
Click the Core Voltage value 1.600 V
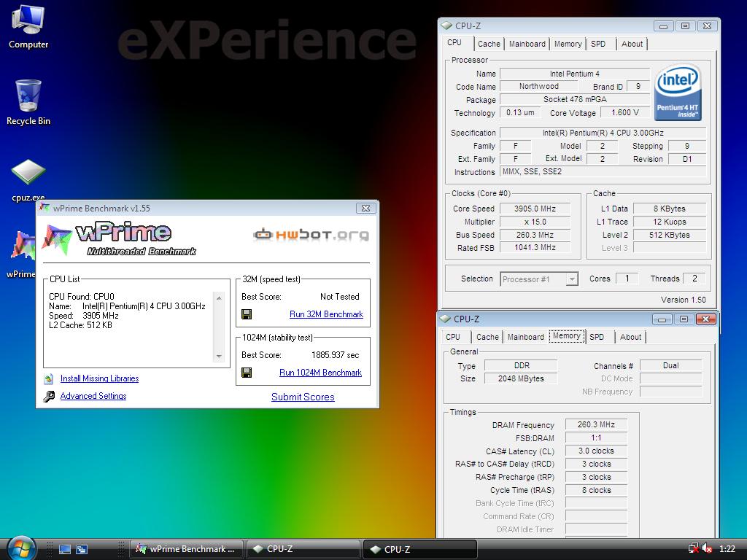(624, 113)
